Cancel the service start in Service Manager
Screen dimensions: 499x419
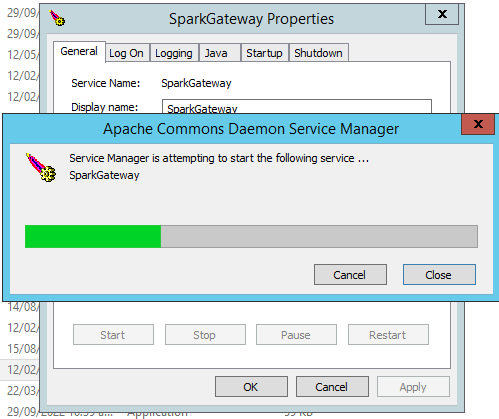coord(350,275)
